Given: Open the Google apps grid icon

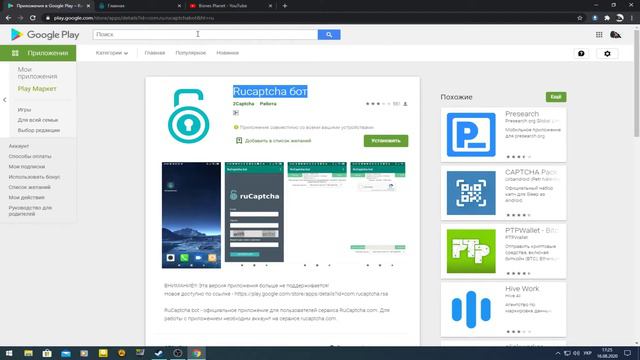Looking at the screenshot, I should (x=599, y=35).
